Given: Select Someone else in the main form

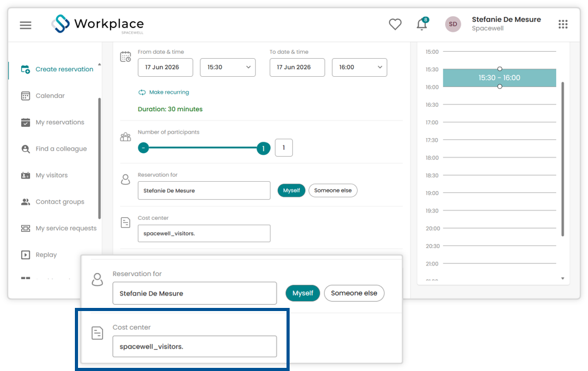Looking at the screenshot, I should [x=333, y=190].
